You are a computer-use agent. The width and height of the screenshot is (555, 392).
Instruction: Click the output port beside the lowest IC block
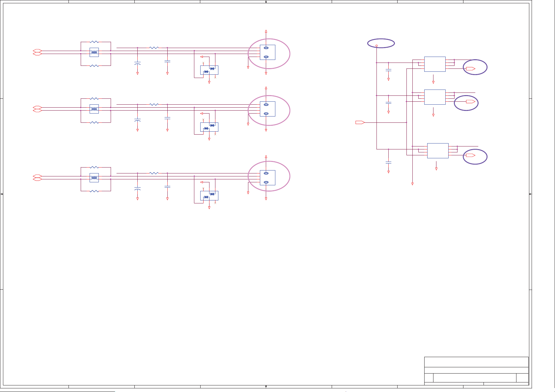coord(471,155)
